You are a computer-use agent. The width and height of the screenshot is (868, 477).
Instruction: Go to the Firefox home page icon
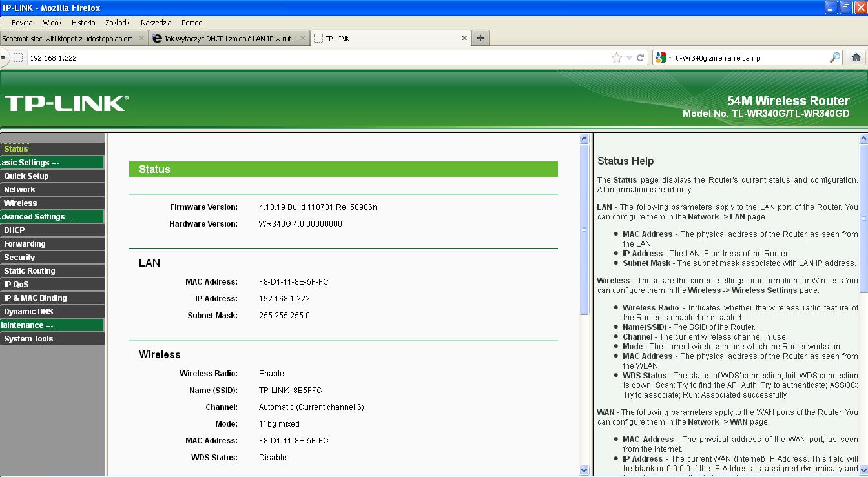click(856, 57)
